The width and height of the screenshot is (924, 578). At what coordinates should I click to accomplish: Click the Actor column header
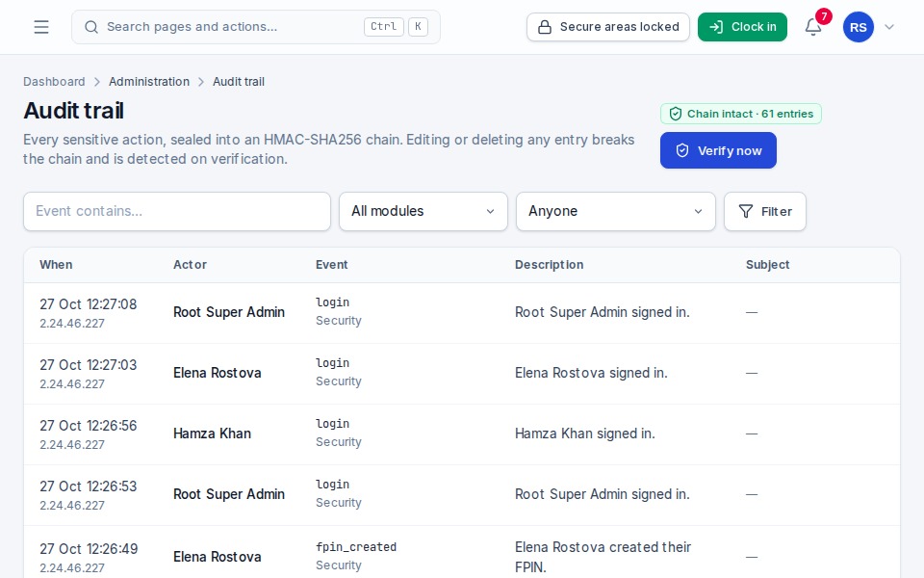pyautogui.click(x=190, y=265)
